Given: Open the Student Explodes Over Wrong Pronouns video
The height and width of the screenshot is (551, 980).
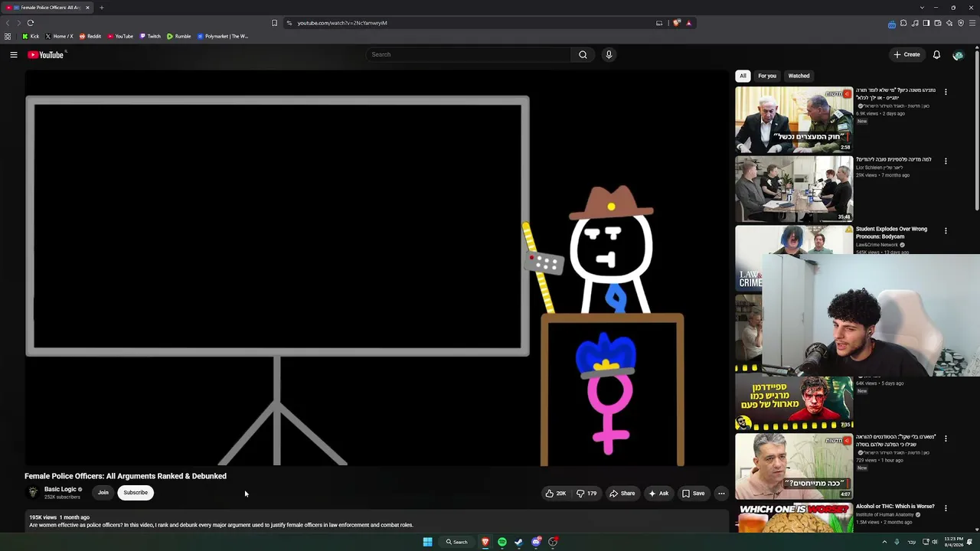Looking at the screenshot, I should pyautogui.click(x=891, y=233).
